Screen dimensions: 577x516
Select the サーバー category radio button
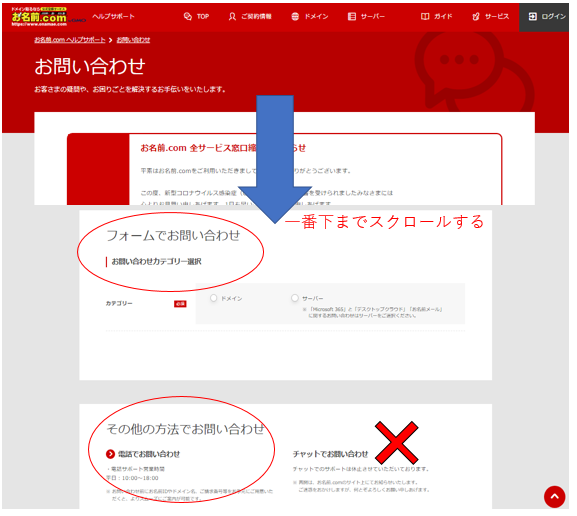295,298
